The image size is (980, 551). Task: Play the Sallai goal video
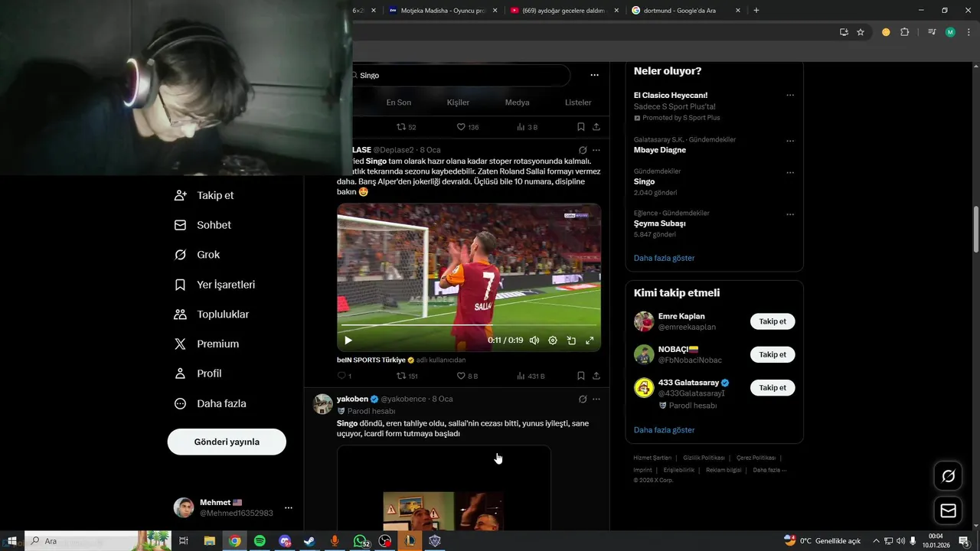[x=348, y=341]
